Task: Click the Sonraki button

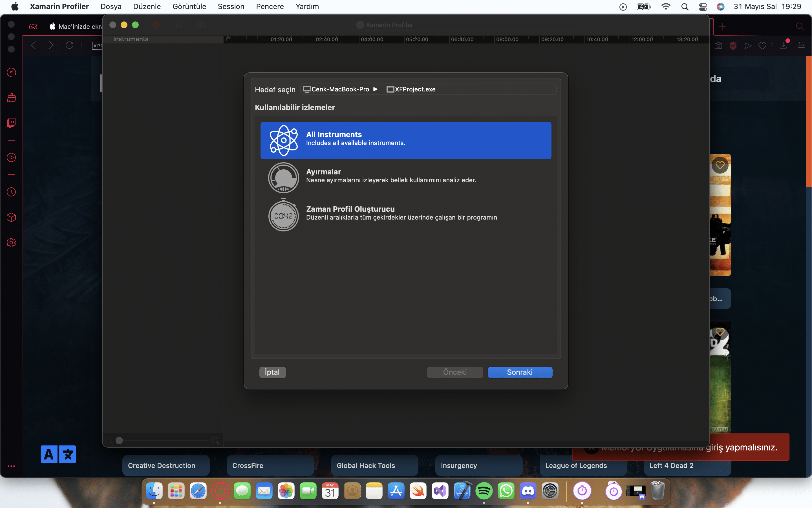Action: (x=520, y=372)
